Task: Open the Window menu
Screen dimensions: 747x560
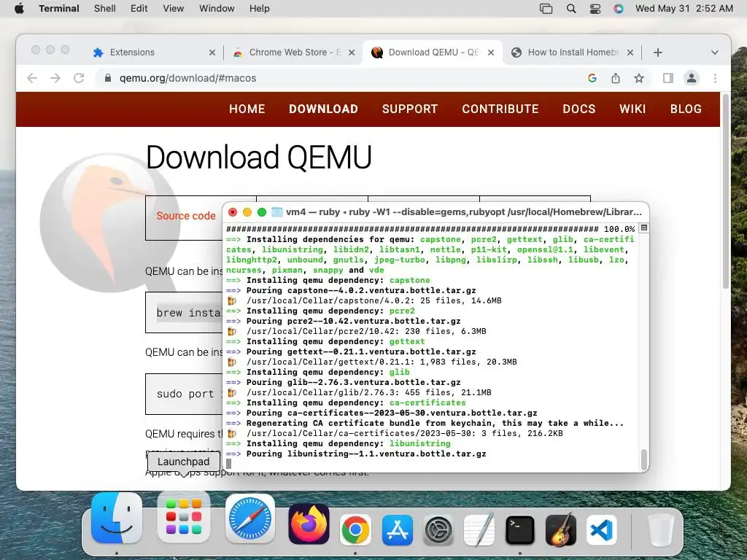Action: [x=217, y=9]
